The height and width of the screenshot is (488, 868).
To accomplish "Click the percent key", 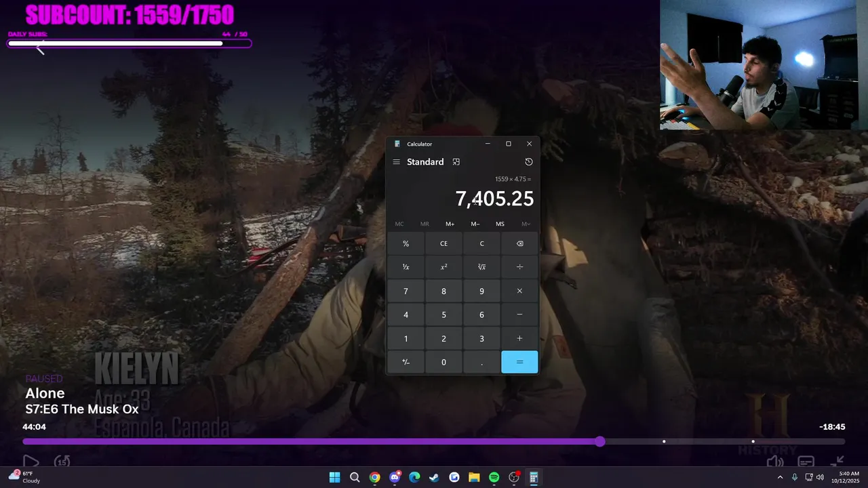I will 406,243.
